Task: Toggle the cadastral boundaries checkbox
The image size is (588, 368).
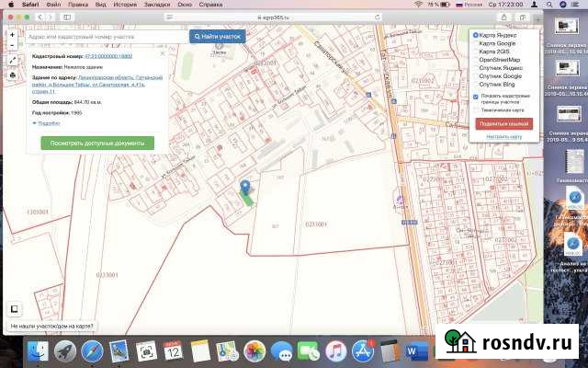Action: click(x=475, y=96)
